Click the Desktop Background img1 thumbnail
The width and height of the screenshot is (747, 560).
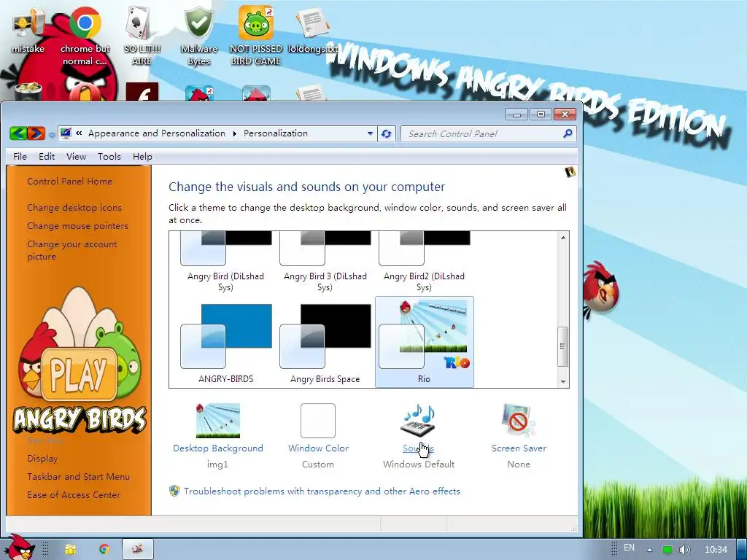pos(217,421)
